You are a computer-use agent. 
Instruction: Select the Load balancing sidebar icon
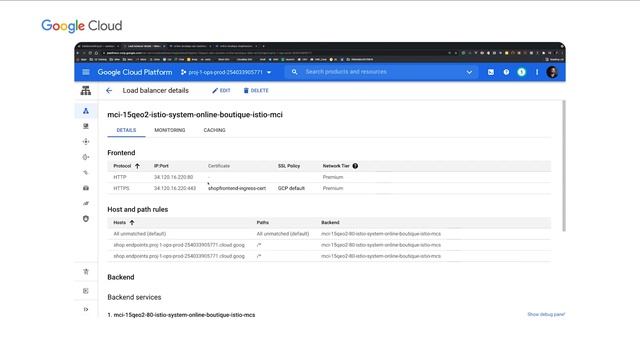click(x=86, y=111)
